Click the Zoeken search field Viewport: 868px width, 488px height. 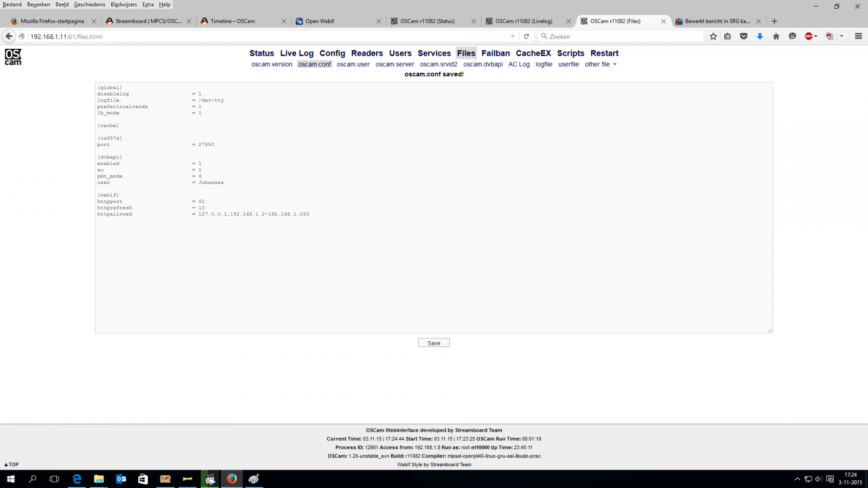coord(620,36)
